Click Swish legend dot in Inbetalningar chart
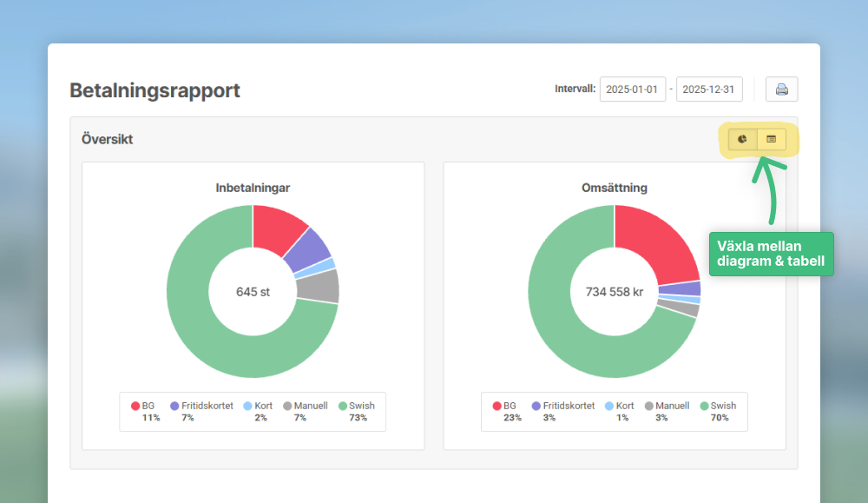Viewport: 868px width, 503px height. pyautogui.click(x=343, y=406)
